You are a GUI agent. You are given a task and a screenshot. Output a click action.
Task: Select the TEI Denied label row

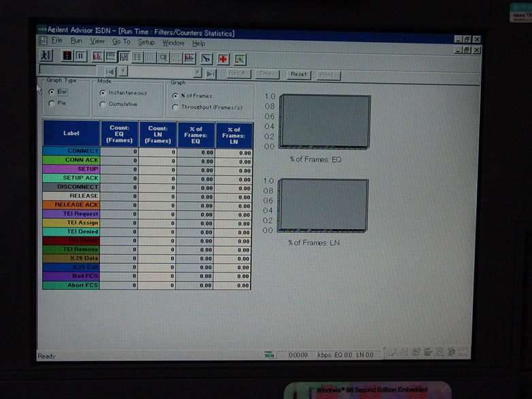[x=71, y=232]
